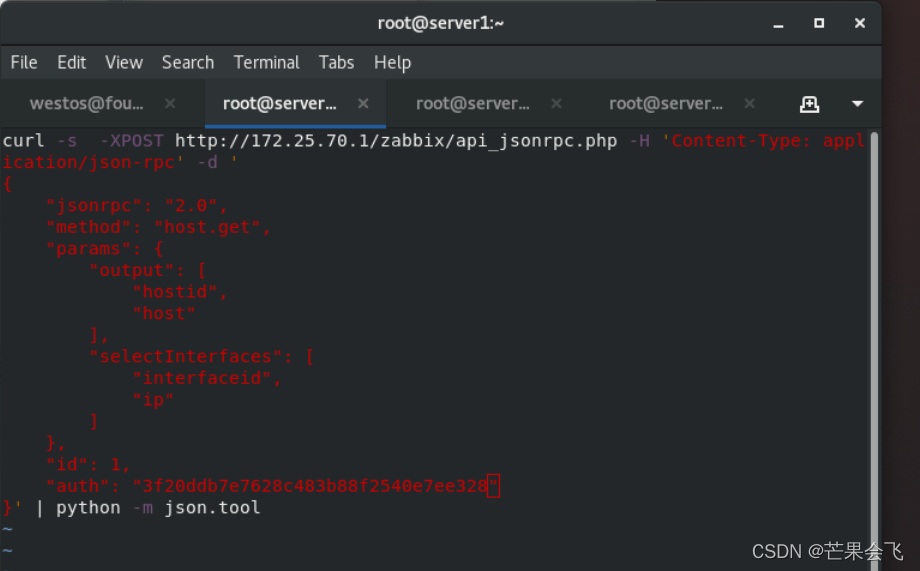Close the terminal window
This screenshot has width=920, height=571.
(x=860, y=23)
